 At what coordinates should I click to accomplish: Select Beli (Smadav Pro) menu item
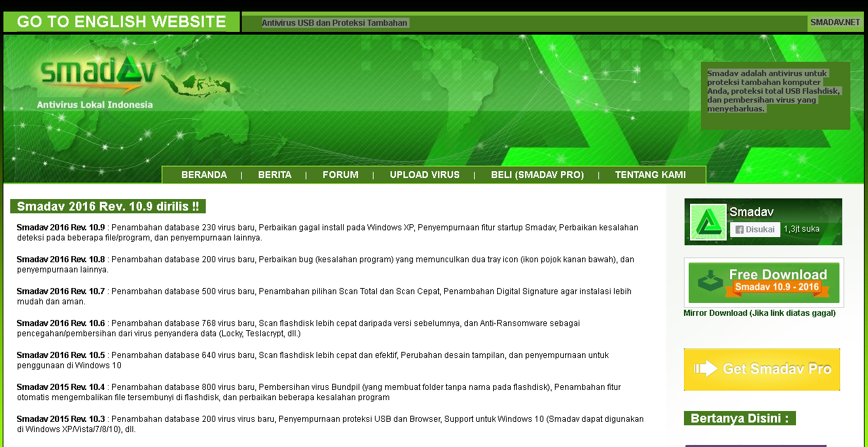[537, 175]
